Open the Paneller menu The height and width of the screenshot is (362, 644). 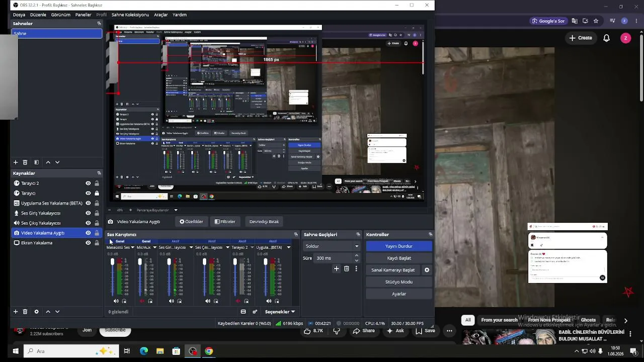[x=84, y=15]
